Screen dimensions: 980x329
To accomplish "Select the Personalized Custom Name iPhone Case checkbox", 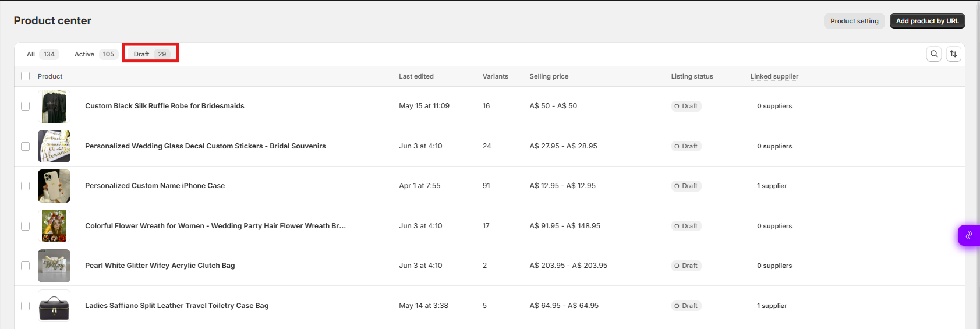I will point(25,186).
